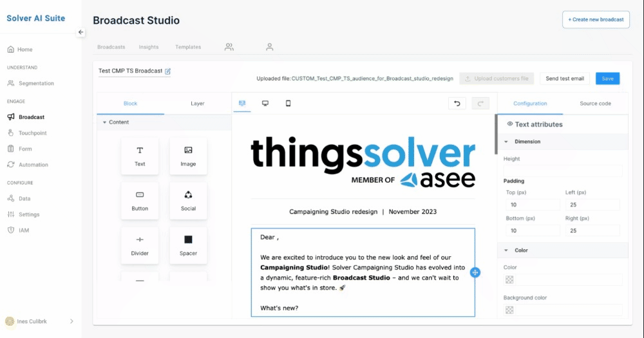Click the Bottom padding field
The image size is (644, 338).
click(533, 230)
